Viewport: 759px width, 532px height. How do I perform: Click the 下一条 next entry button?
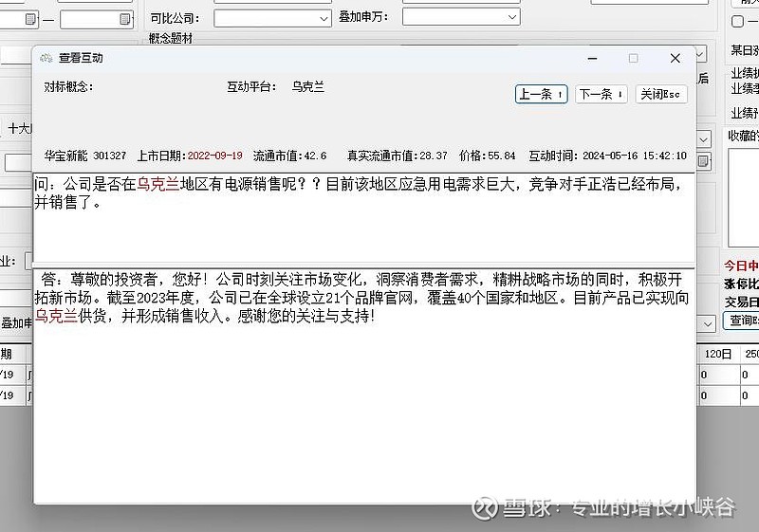pos(602,94)
